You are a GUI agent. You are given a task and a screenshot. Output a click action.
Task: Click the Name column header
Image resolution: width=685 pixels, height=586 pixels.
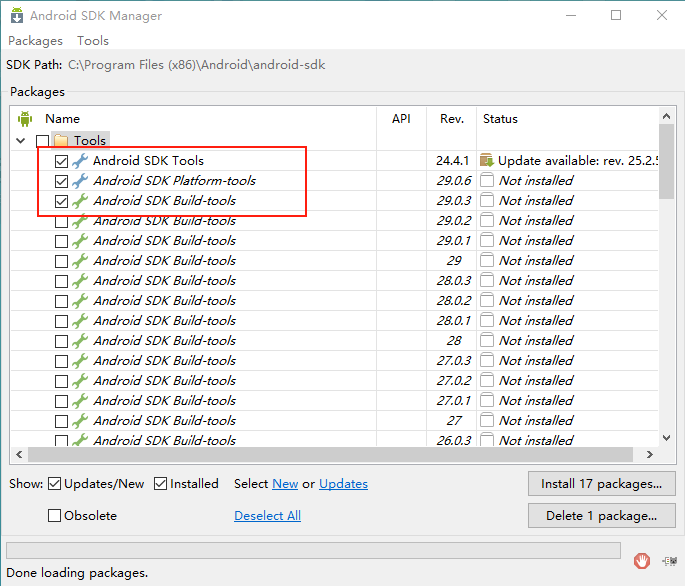pos(62,119)
